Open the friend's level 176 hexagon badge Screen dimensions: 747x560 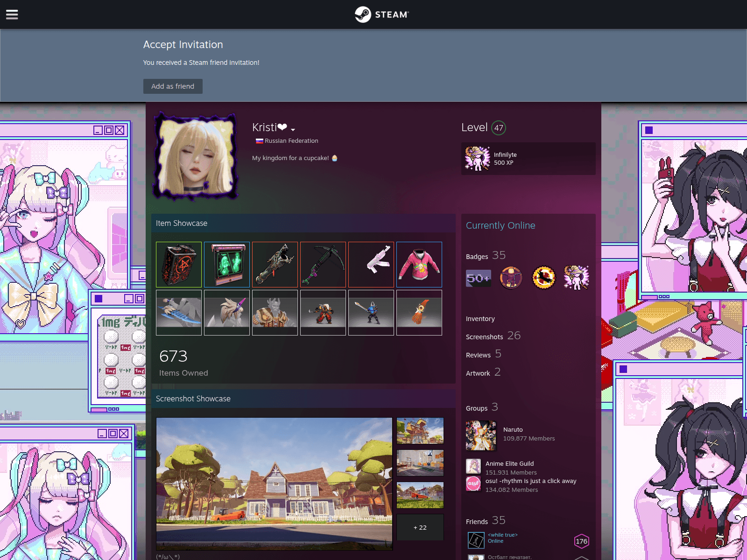[x=581, y=541]
